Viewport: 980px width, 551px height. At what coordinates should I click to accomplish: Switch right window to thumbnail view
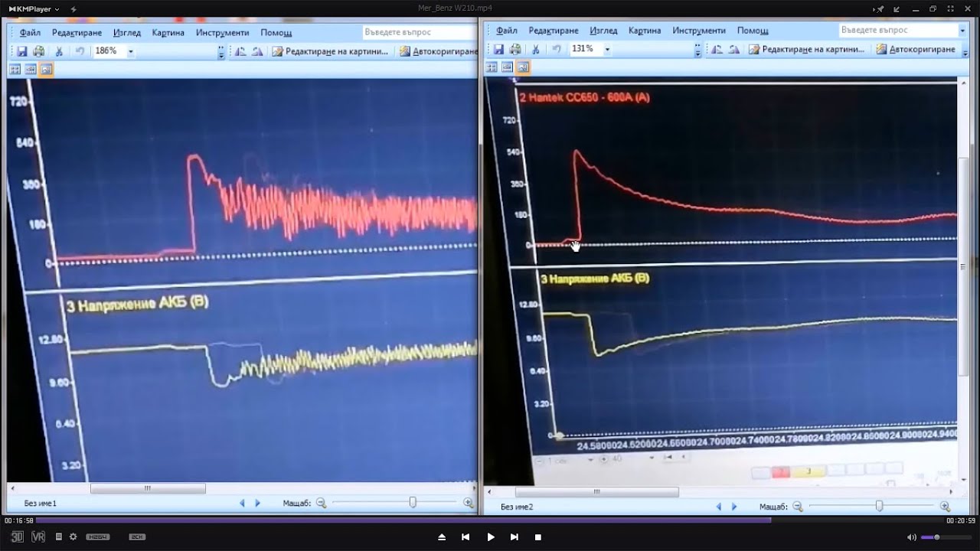[492, 67]
